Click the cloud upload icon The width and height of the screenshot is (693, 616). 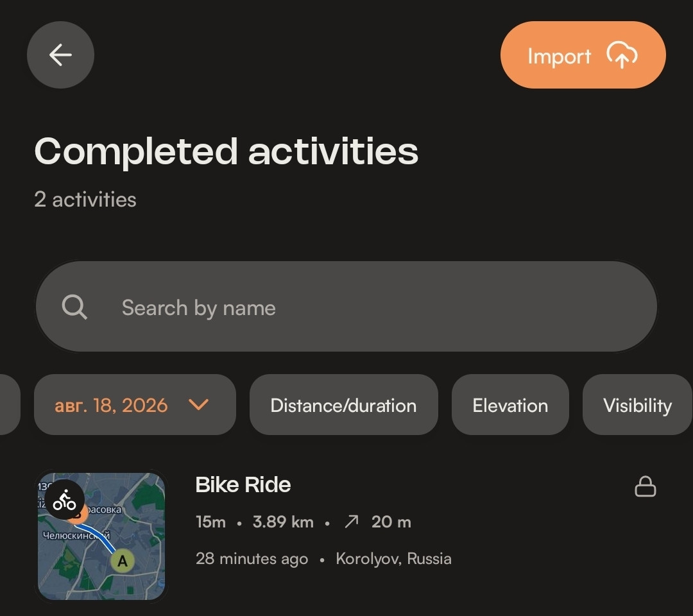pyautogui.click(x=621, y=55)
